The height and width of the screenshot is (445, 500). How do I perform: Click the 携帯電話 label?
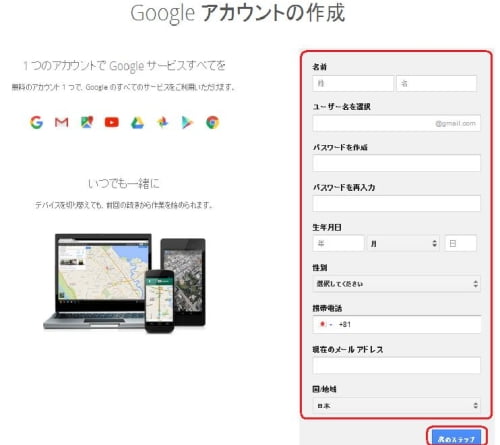pos(327,308)
